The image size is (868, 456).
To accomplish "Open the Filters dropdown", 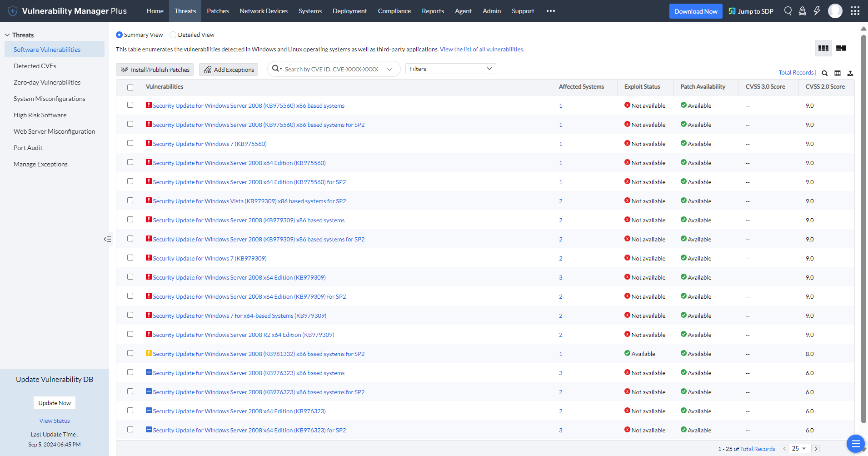I will point(449,69).
